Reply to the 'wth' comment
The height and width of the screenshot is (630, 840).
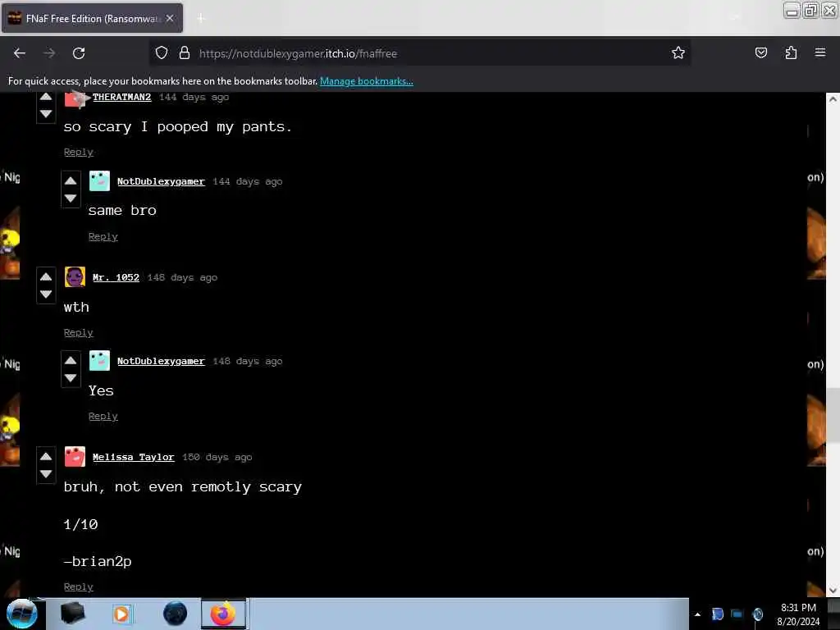click(x=78, y=333)
